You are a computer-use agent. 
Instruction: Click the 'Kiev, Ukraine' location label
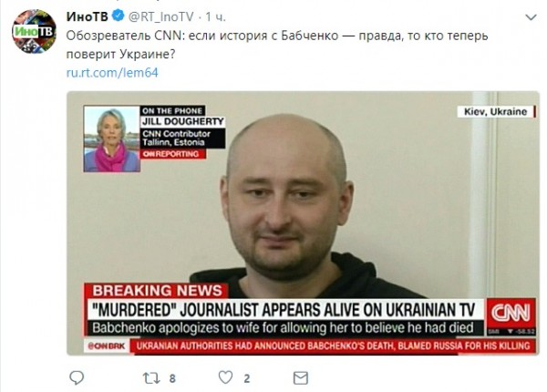[496, 111]
